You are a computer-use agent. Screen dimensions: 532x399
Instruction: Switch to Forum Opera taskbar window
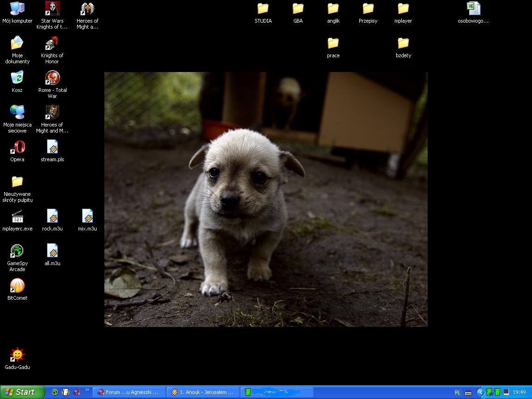[x=129, y=392]
